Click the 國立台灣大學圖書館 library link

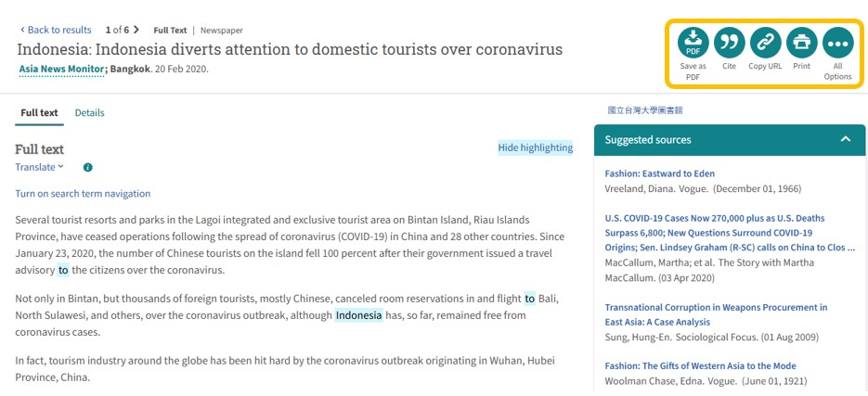click(x=644, y=110)
